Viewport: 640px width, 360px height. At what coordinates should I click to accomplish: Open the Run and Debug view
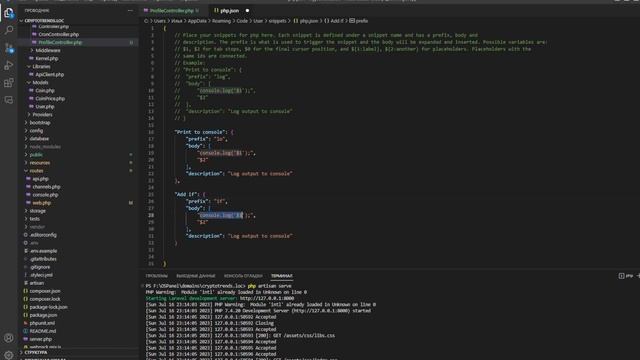pos(9,65)
